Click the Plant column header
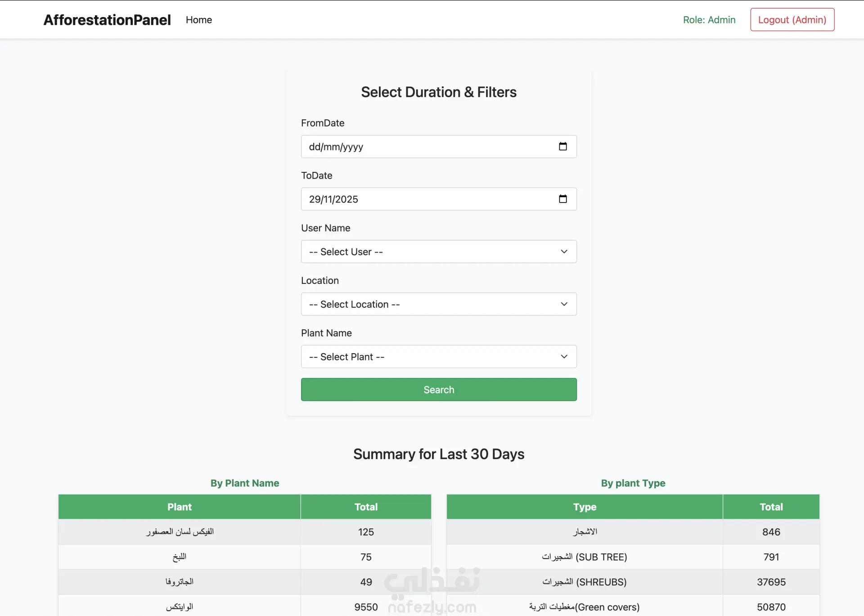This screenshot has height=616, width=864. pyautogui.click(x=179, y=507)
